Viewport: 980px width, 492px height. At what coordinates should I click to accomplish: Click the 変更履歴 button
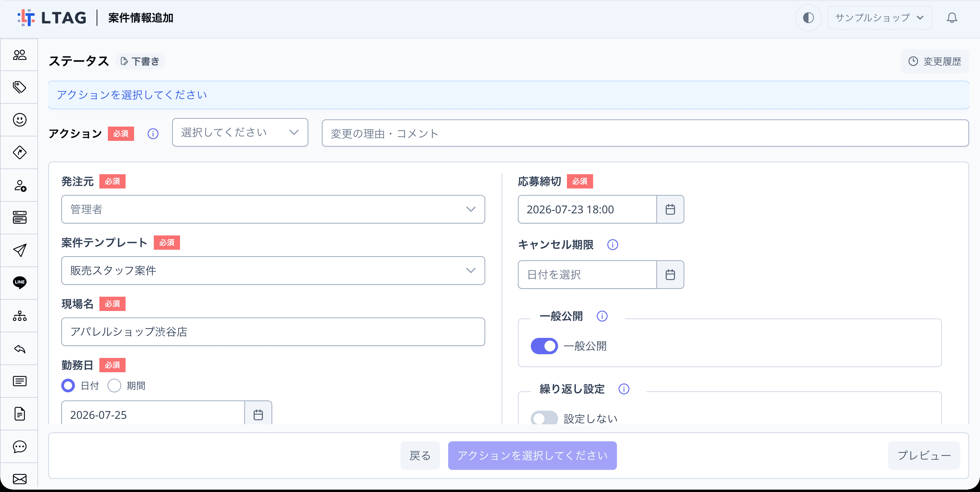click(x=934, y=61)
